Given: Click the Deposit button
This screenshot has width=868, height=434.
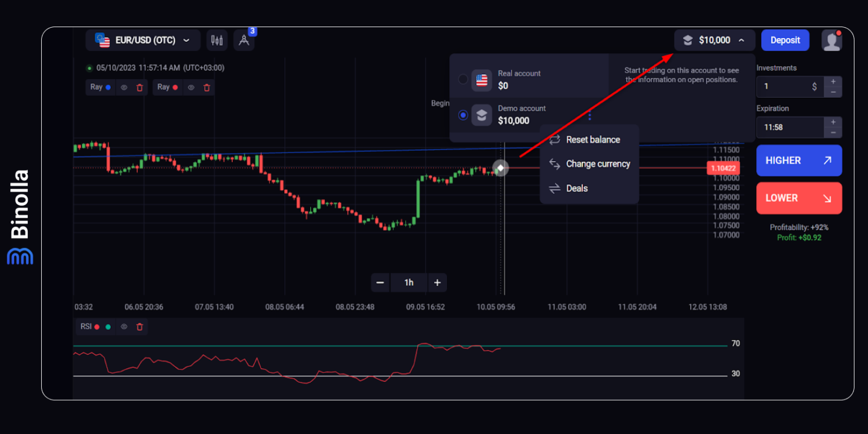Looking at the screenshot, I should (785, 40).
